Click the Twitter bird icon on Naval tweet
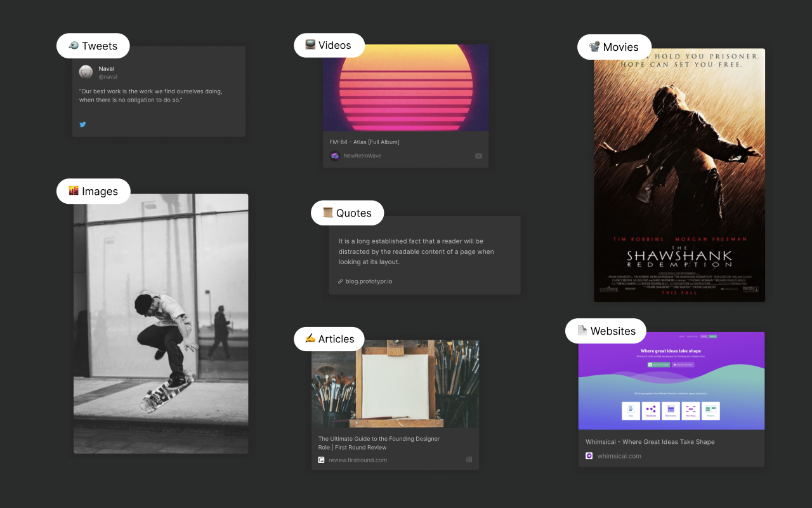The width and height of the screenshot is (812, 508). [82, 124]
